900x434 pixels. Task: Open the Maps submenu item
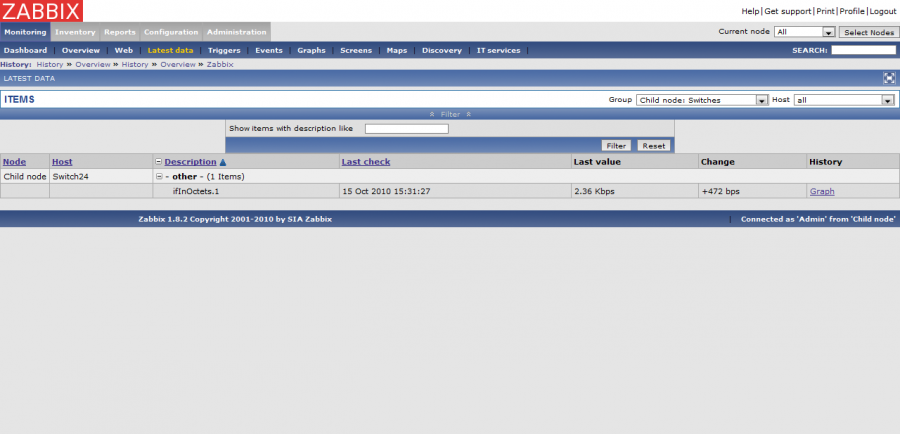click(397, 51)
